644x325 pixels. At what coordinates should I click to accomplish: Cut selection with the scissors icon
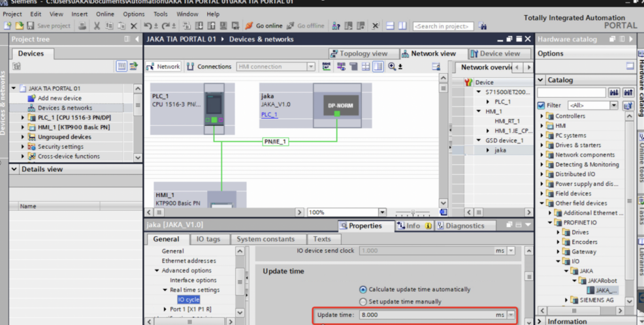97,25
